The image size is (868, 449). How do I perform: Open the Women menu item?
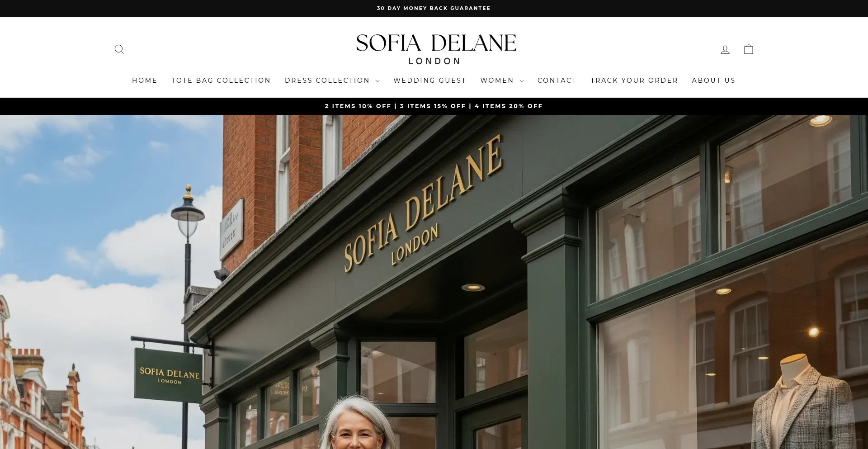pyautogui.click(x=497, y=80)
